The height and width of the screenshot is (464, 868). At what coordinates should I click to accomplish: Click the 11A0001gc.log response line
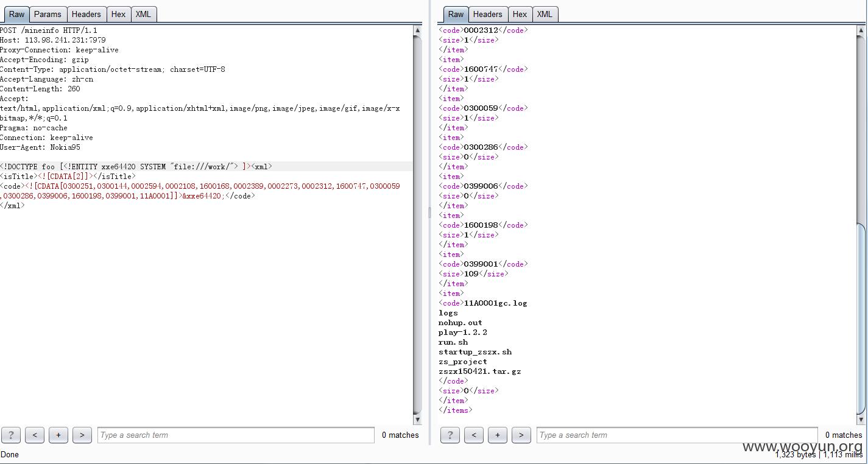(x=483, y=303)
